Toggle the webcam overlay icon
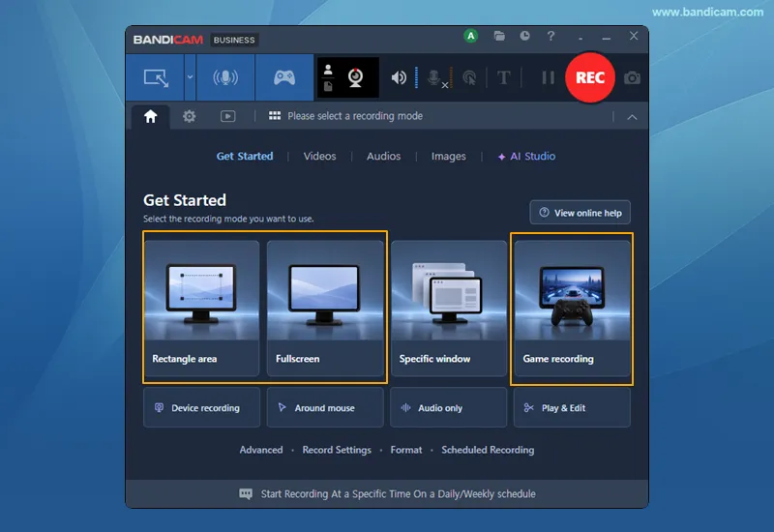The width and height of the screenshot is (774, 532). tap(355, 77)
